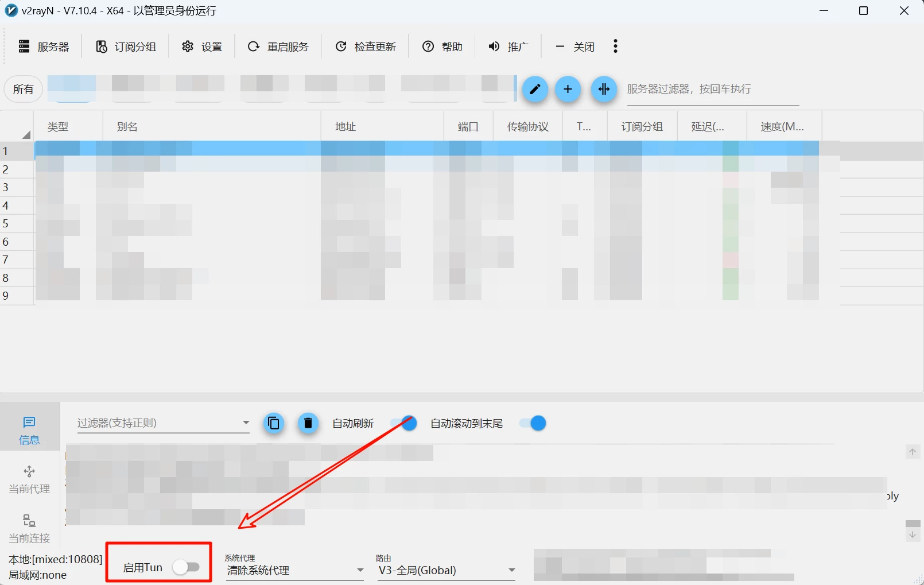Click the trash clear log icon

308,423
